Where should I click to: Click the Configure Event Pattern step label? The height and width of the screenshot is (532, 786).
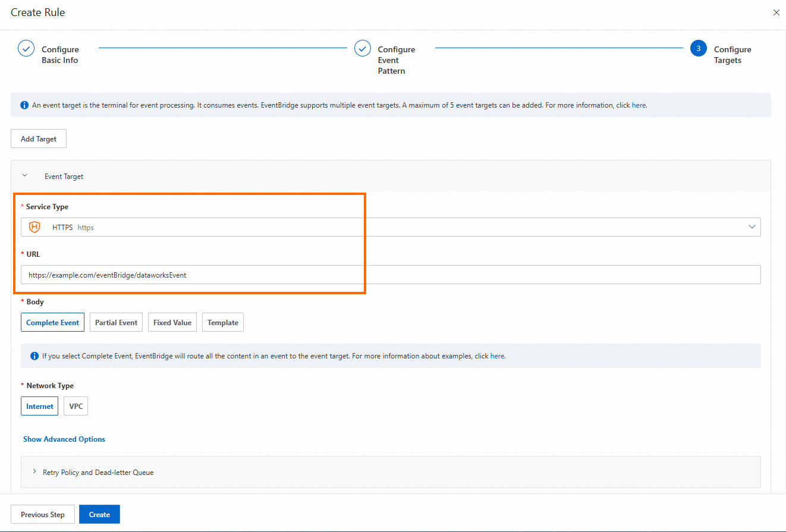coord(397,60)
